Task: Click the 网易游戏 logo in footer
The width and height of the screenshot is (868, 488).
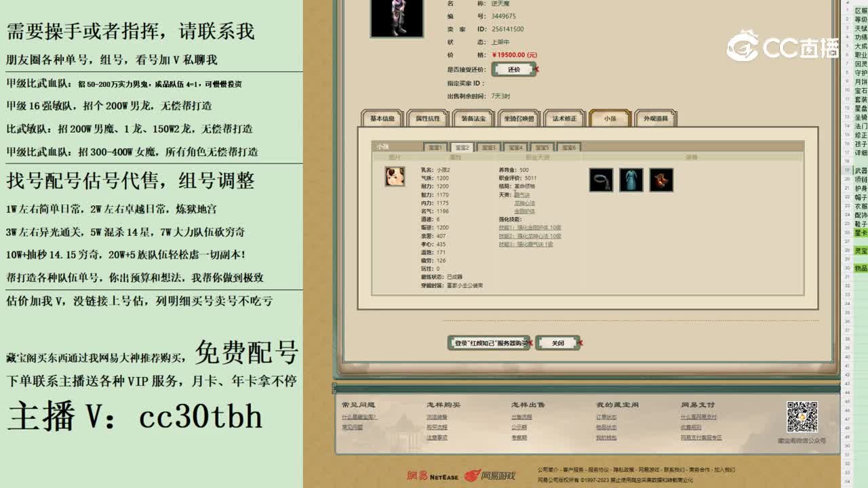Action: pyautogui.click(x=490, y=476)
